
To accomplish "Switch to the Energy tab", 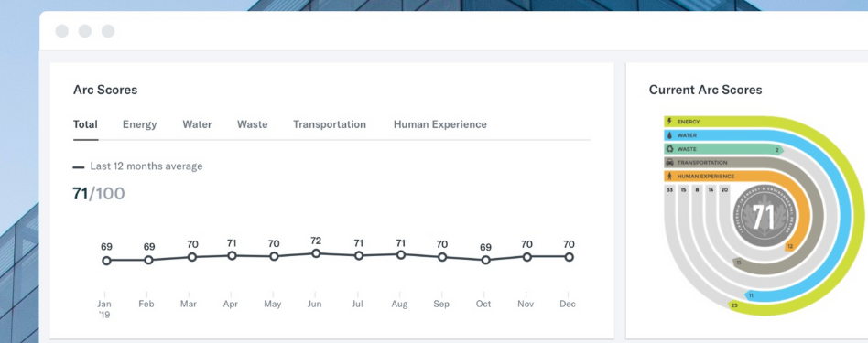I will point(139,124).
